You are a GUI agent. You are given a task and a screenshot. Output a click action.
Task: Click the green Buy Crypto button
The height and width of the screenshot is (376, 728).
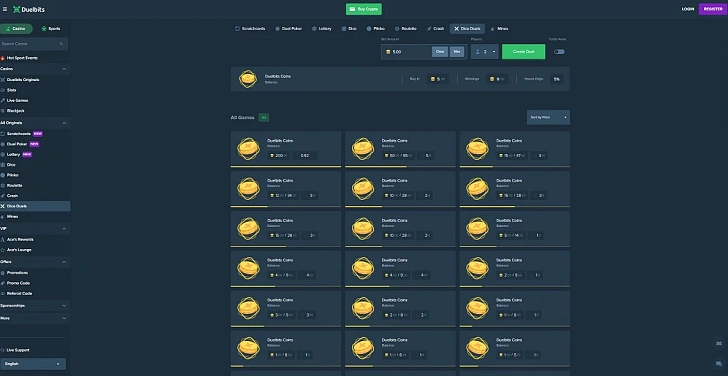coord(364,9)
